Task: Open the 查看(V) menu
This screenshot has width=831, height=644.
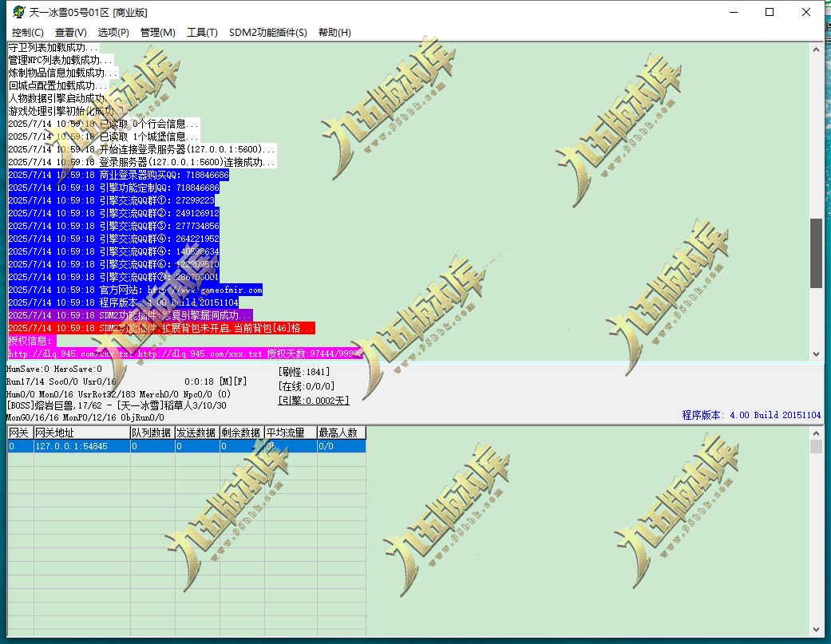Action: coord(70,32)
